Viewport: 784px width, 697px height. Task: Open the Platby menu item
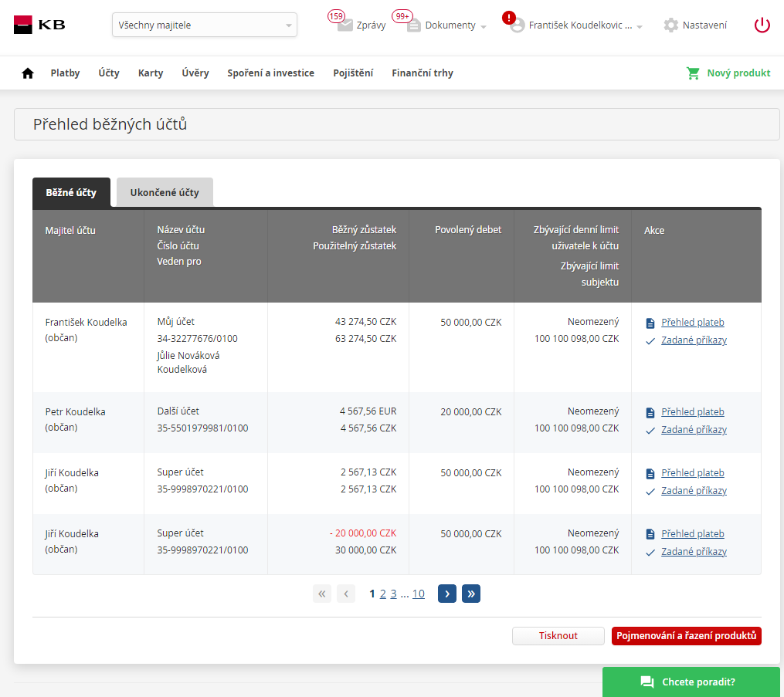click(65, 73)
